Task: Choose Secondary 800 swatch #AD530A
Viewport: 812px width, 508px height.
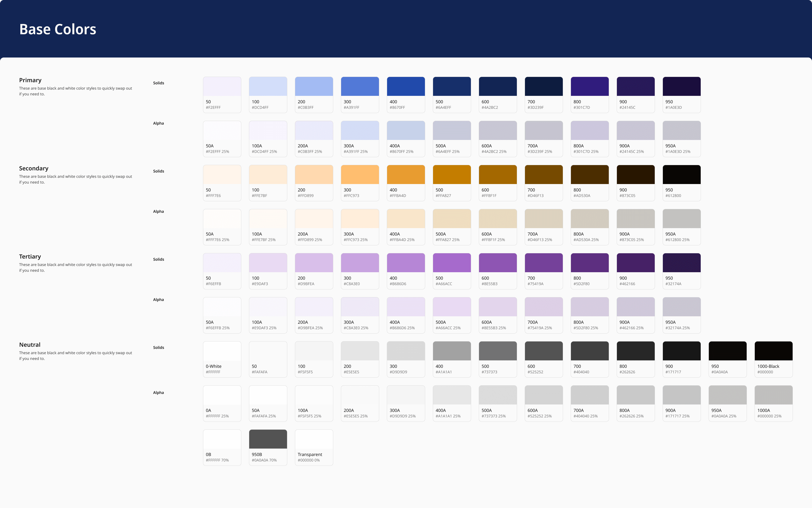Action: (x=590, y=183)
